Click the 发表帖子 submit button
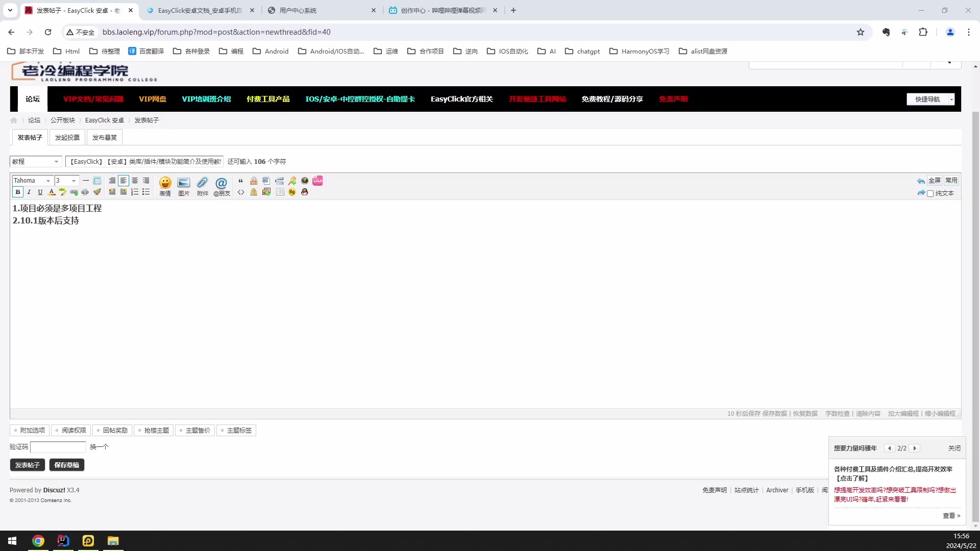 [x=27, y=465]
